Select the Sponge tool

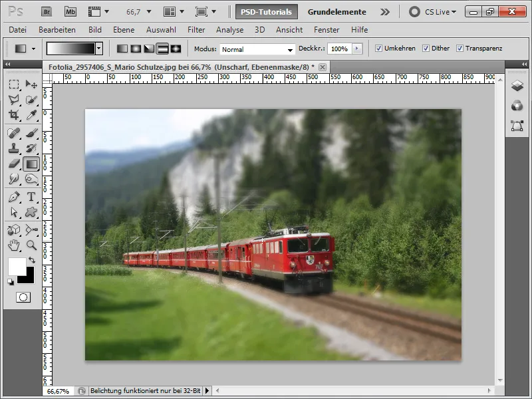31,179
